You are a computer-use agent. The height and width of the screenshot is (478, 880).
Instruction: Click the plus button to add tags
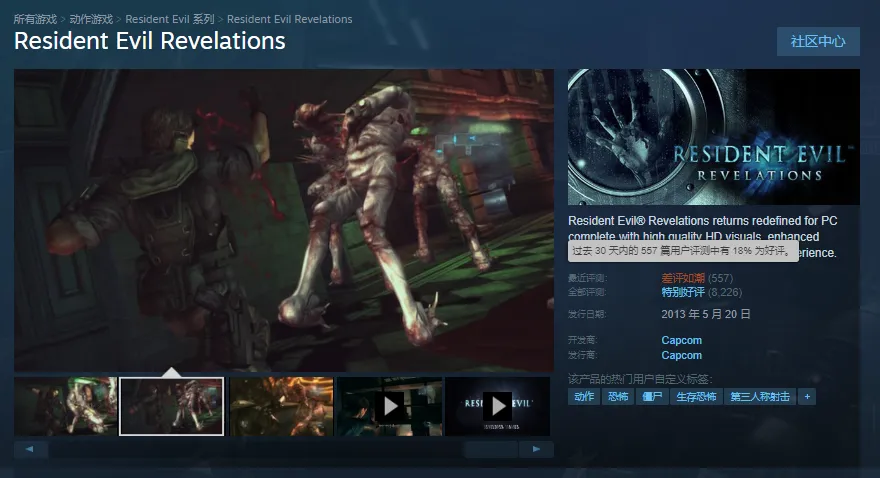point(807,397)
